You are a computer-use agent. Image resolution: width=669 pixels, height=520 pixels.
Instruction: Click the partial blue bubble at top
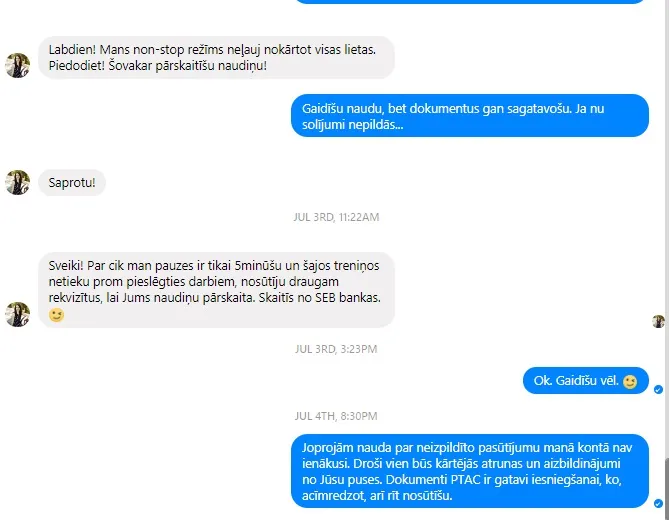pos(470,2)
